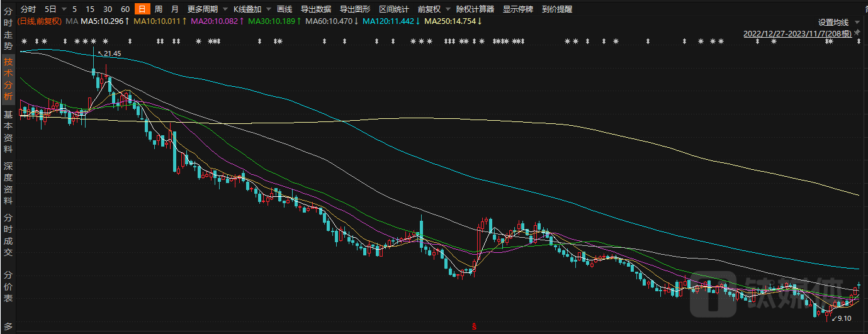Select the 日 daily period
The width and height of the screenshot is (868, 334).
click(142, 9)
